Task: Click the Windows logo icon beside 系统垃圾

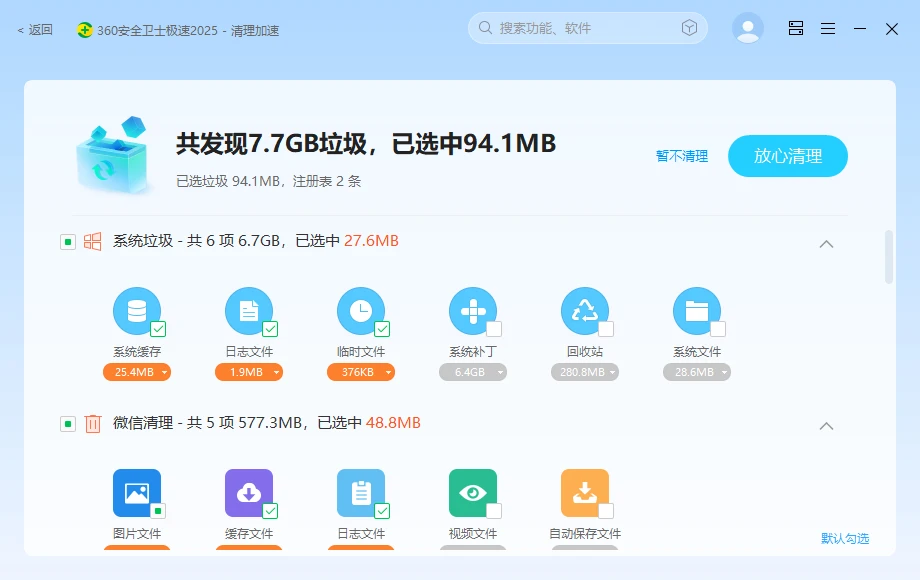Action: coord(93,241)
